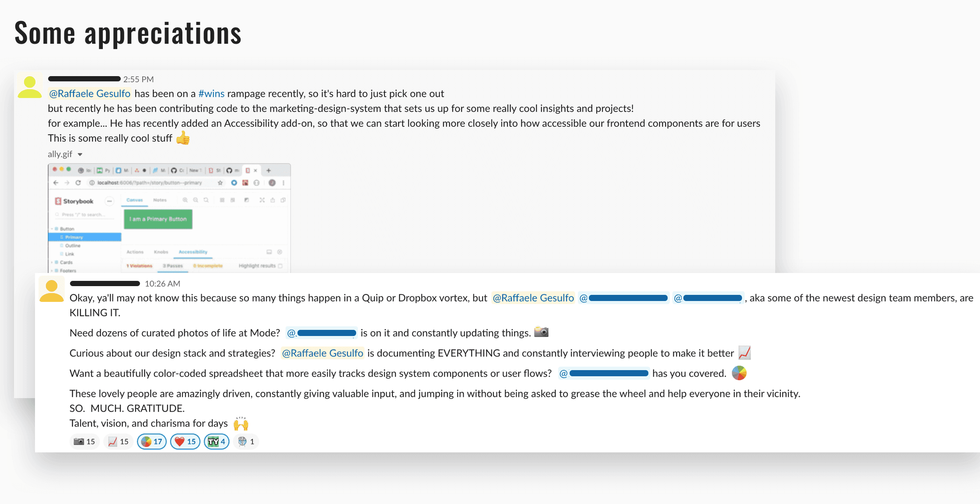Viewport: 980px width, 504px height.
Task: Click the TY emoji reaction
Action: tap(217, 441)
